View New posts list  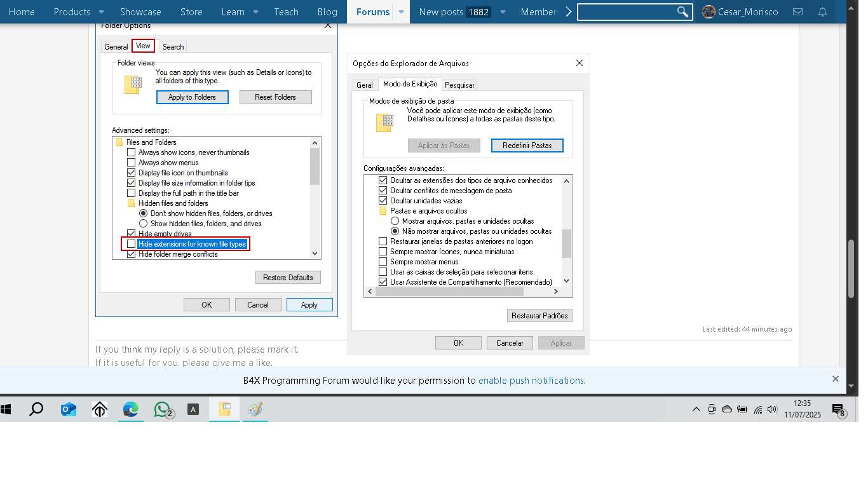[x=441, y=12]
